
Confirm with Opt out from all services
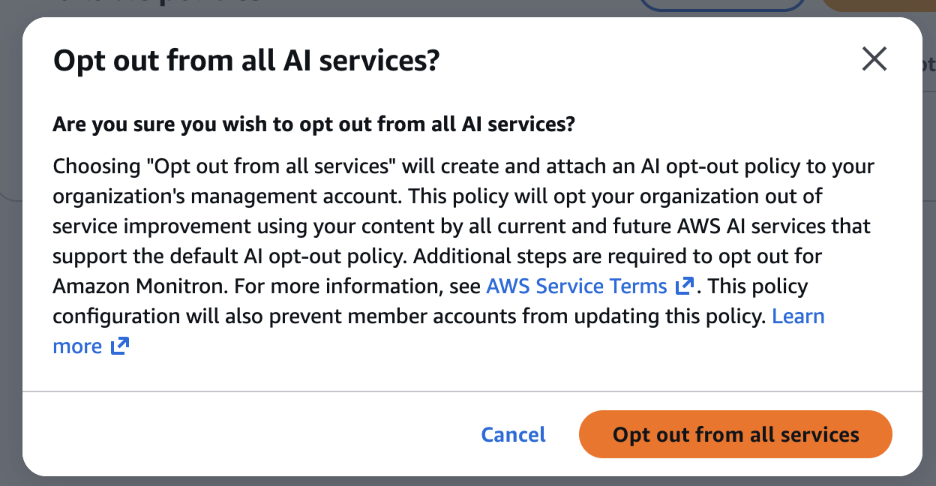point(735,435)
